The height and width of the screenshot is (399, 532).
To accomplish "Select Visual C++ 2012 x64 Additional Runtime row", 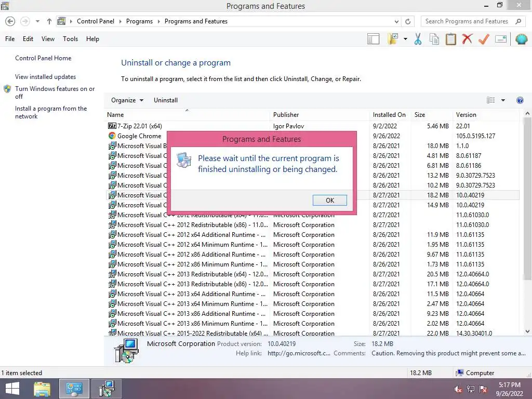I will [x=312, y=234].
